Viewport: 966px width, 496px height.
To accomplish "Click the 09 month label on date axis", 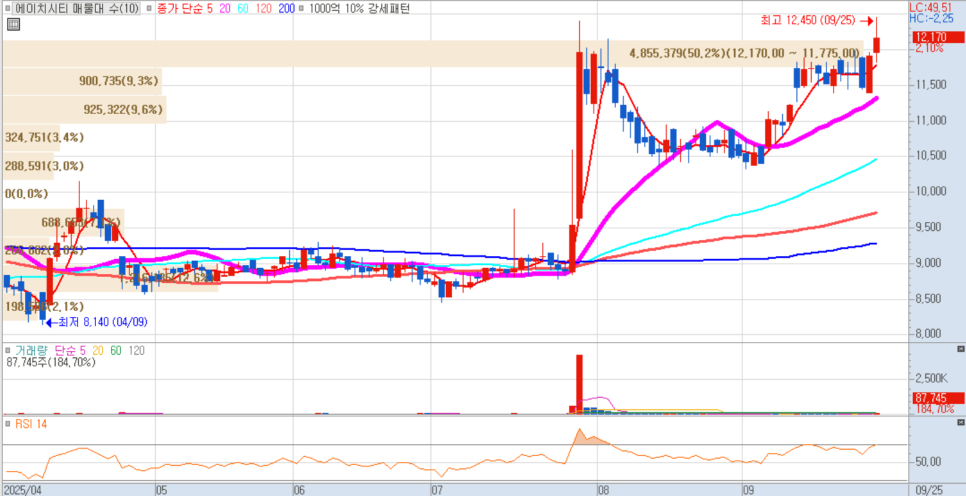I will 749,490.
